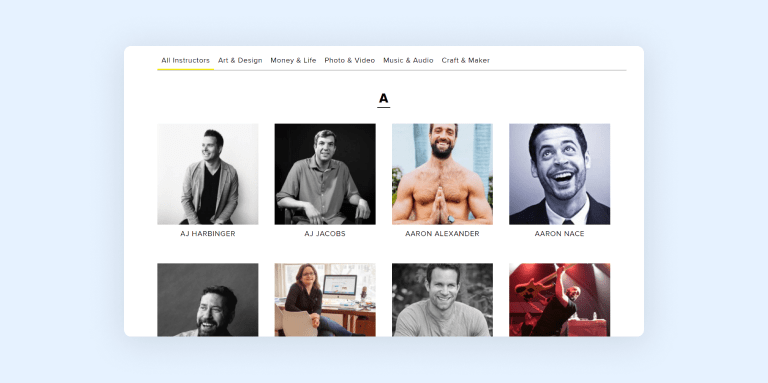Open grayscale photo of smiling man outdoors
The height and width of the screenshot is (383, 768).
click(442, 300)
